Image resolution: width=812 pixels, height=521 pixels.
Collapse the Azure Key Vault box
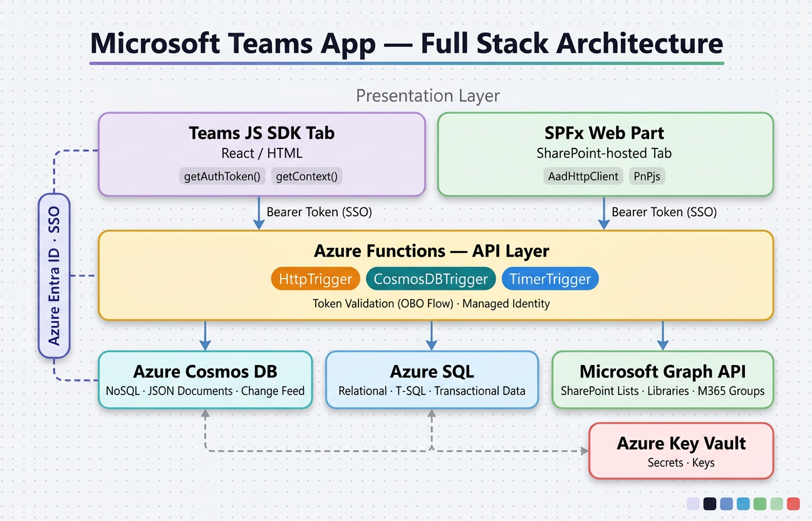681,451
